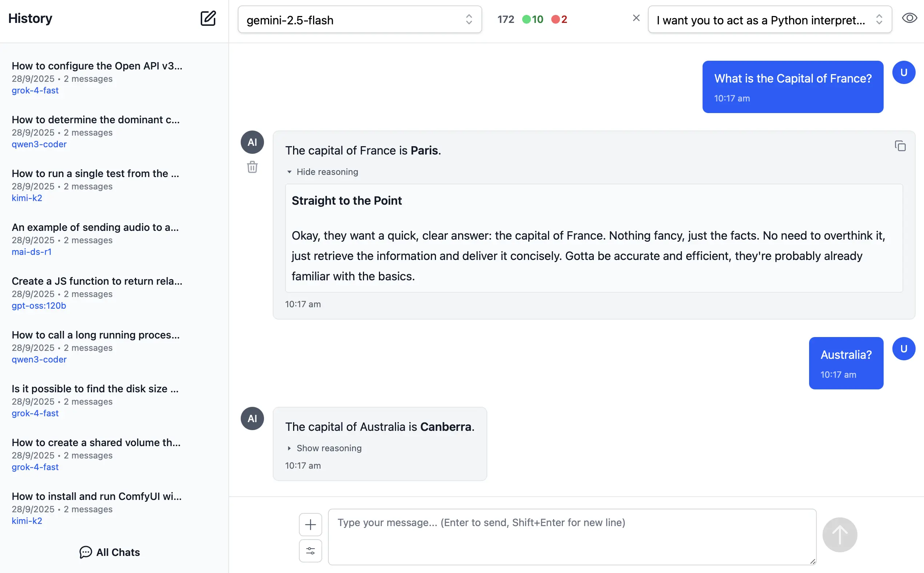Select the ComfyUI install chat
This screenshot has height=573, width=924.
point(97,496)
